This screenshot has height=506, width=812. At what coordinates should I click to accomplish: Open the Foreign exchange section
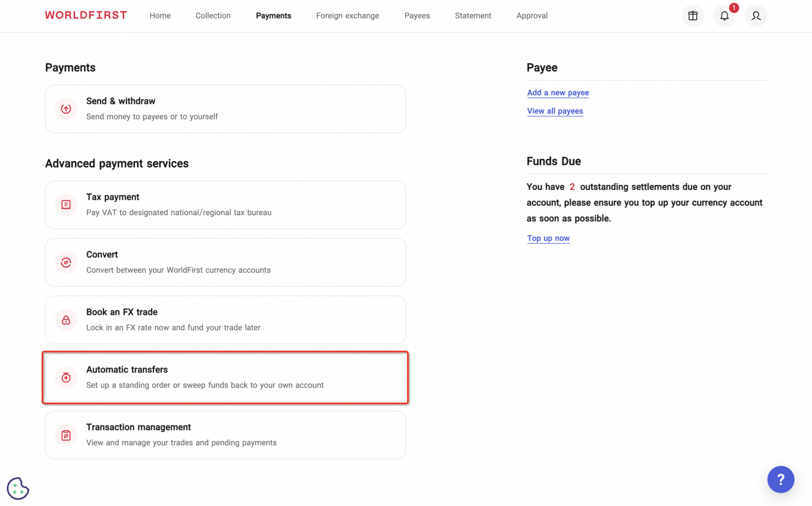[x=347, y=15]
